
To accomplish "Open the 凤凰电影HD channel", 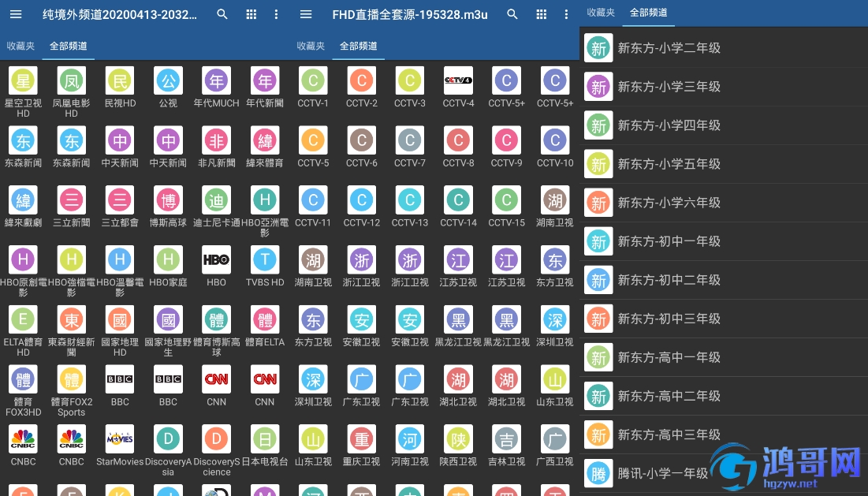I will [72, 91].
